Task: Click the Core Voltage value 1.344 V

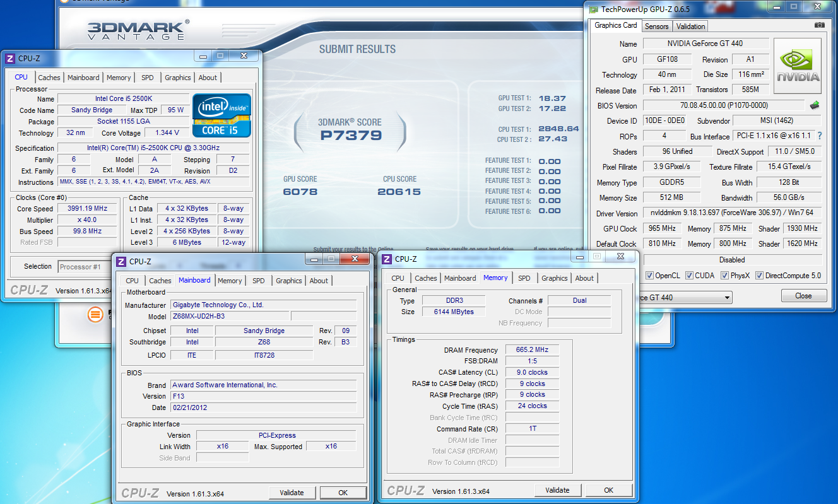Action: point(167,132)
